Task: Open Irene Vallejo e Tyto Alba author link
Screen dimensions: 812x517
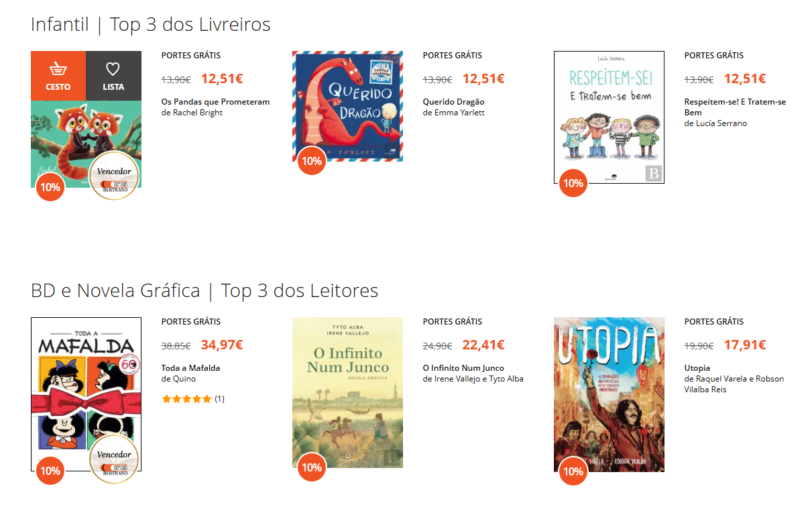Action: pos(478,379)
